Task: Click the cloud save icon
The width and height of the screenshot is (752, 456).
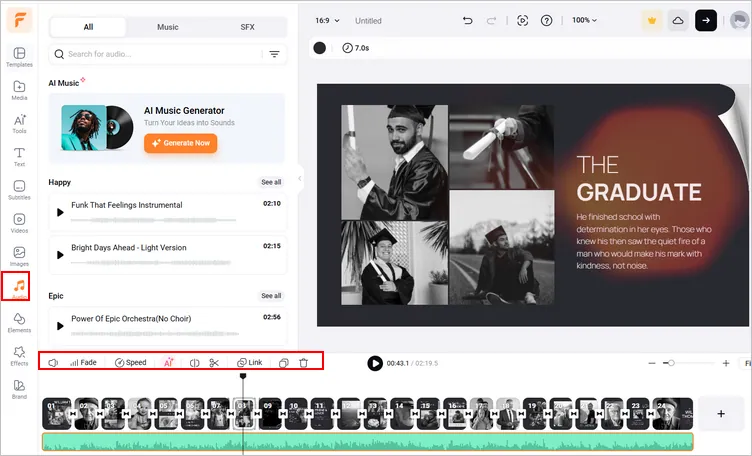Action: (678, 20)
